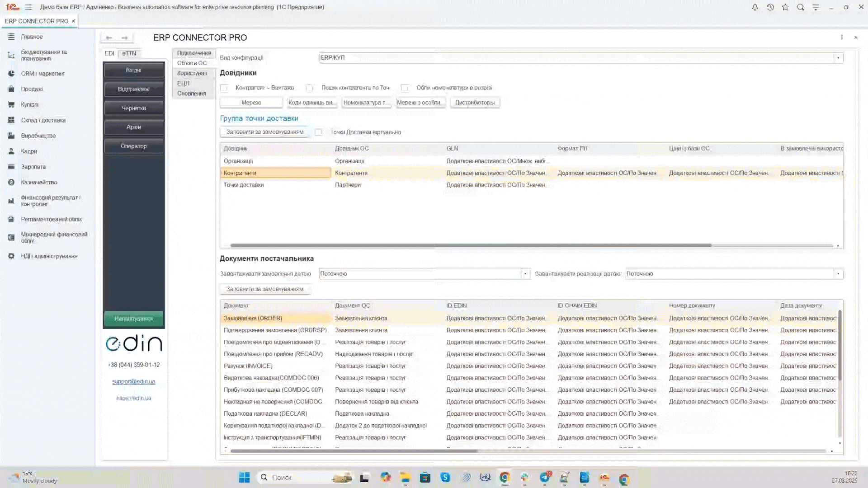Click the Вхідні button
Image resolution: width=868 pixels, height=488 pixels.
point(133,70)
